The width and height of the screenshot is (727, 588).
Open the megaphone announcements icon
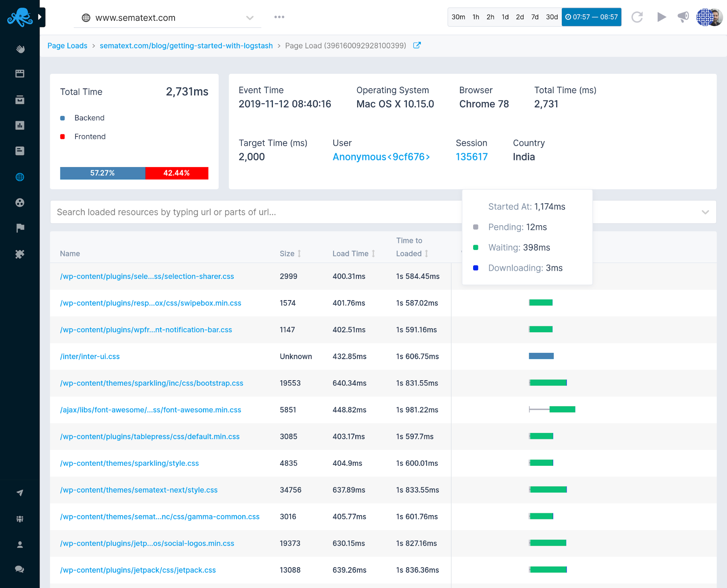(x=683, y=17)
